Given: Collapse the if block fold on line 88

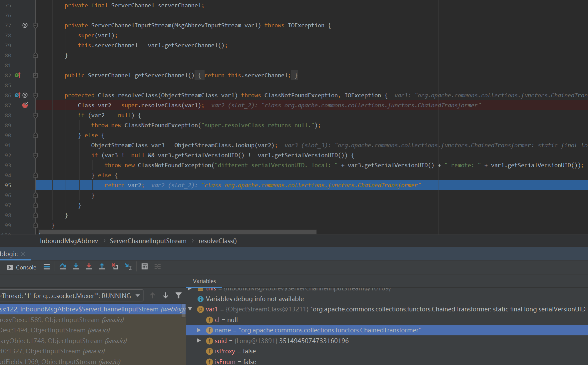Looking at the screenshot, I should coord(36,115).
